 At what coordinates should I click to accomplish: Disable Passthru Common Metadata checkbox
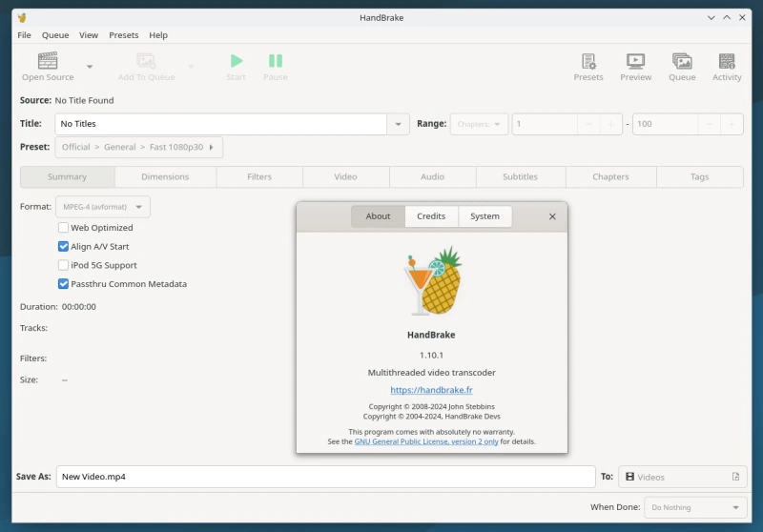point(63,283)
